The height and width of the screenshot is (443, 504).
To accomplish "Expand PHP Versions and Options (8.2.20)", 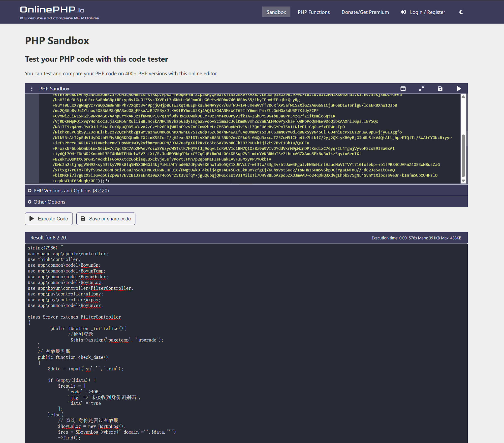I will tap(246, 190).
